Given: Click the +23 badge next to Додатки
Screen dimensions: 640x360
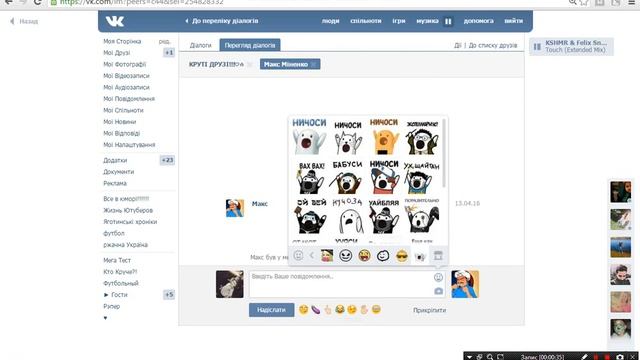Looking at the screenshot, I should (167, 160).
